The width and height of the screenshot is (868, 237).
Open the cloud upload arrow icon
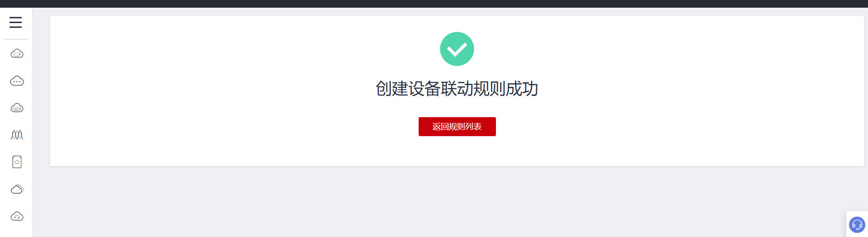(17, 216)
